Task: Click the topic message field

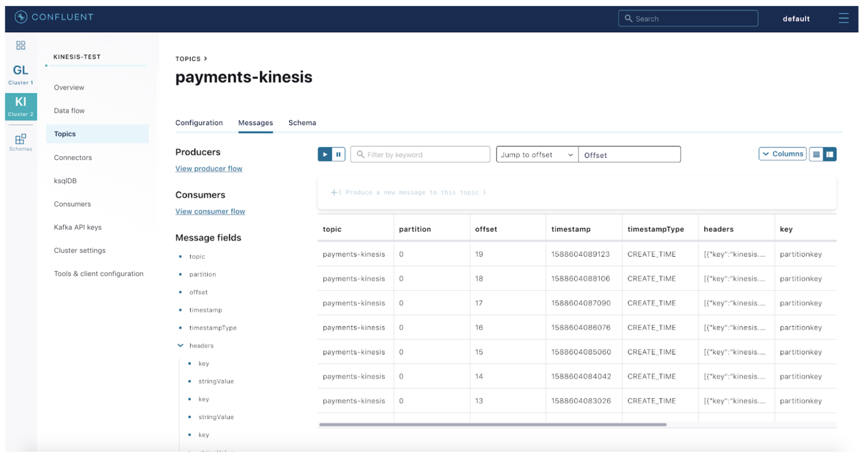Action: [197, 256]
